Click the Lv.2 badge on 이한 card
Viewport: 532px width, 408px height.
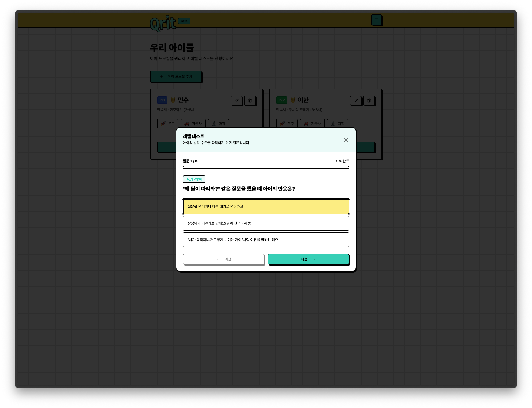282,100
